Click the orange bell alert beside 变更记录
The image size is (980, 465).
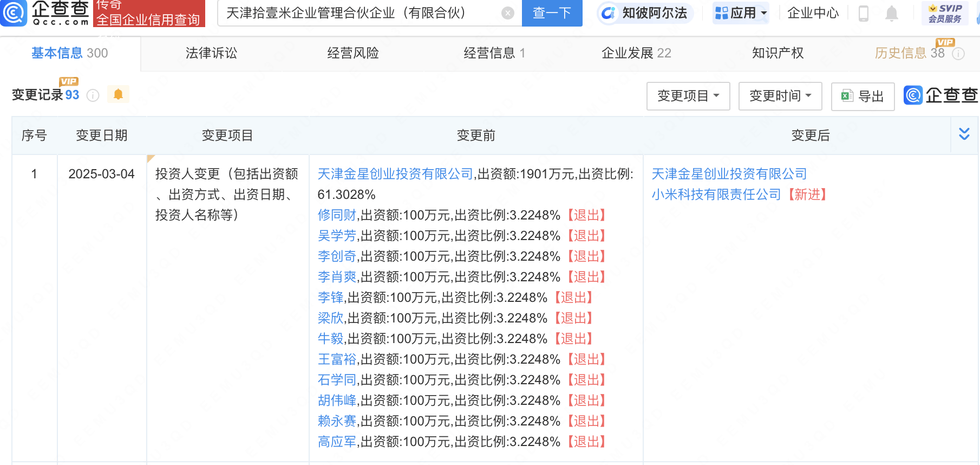(118, 94)
